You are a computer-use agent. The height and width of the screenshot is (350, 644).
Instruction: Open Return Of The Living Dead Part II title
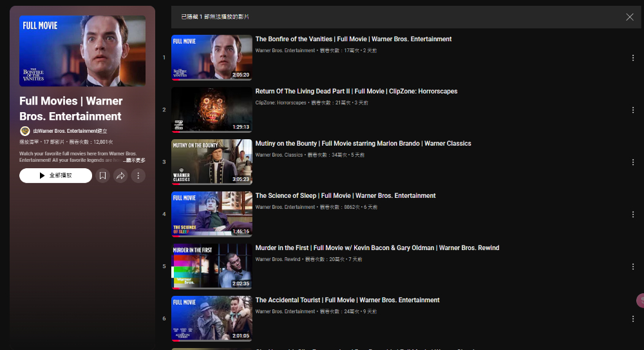pyautogui.click(x=356, y=92)
